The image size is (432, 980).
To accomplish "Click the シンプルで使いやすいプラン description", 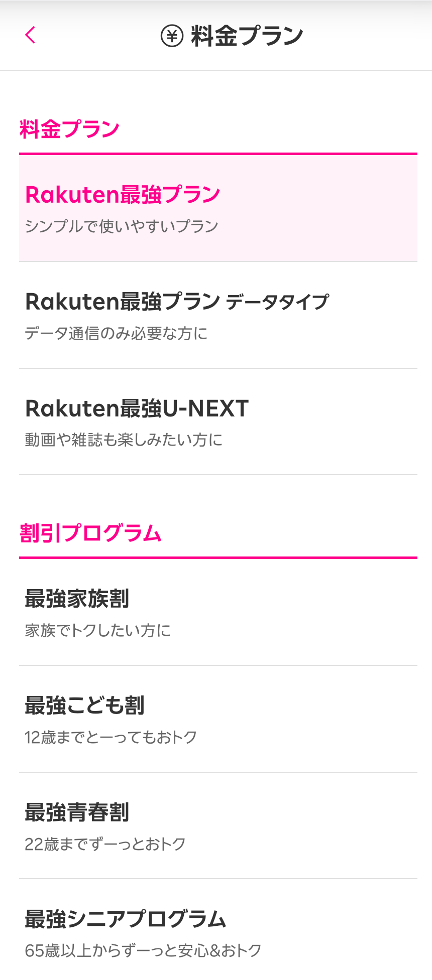I will 122,226.
